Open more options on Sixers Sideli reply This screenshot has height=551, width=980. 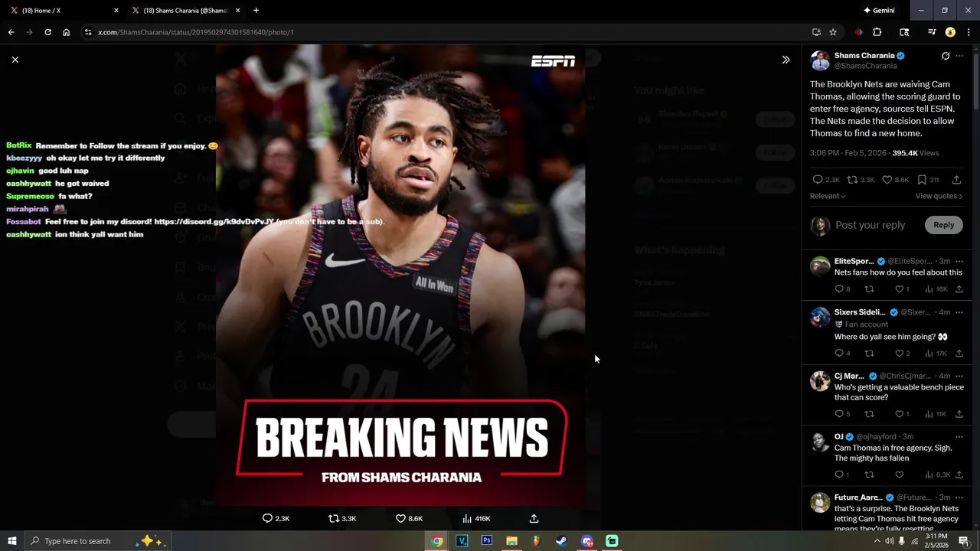pyautogui.click(x=959, y=312)
